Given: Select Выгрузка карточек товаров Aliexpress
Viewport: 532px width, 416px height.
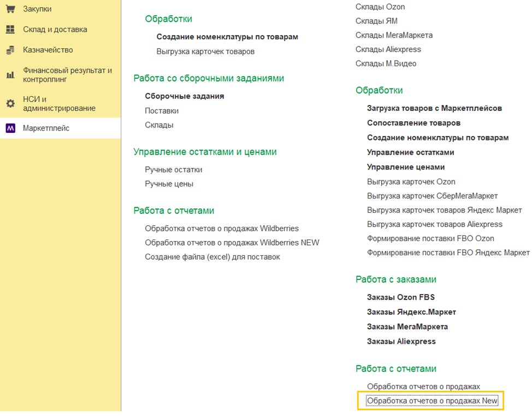Looking at the screenshot, I should point(435,225).
